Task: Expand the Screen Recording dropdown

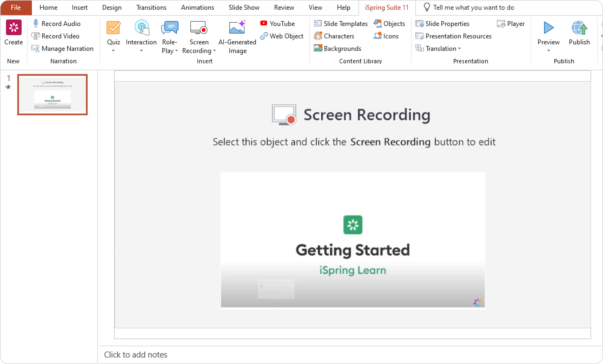Action: pyautogui.click(x=214, y=51)
